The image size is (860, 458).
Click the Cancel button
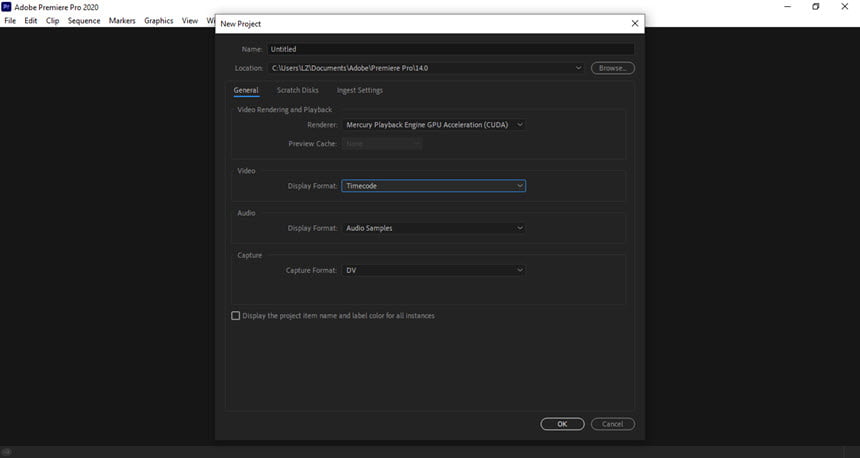(613, 424)
